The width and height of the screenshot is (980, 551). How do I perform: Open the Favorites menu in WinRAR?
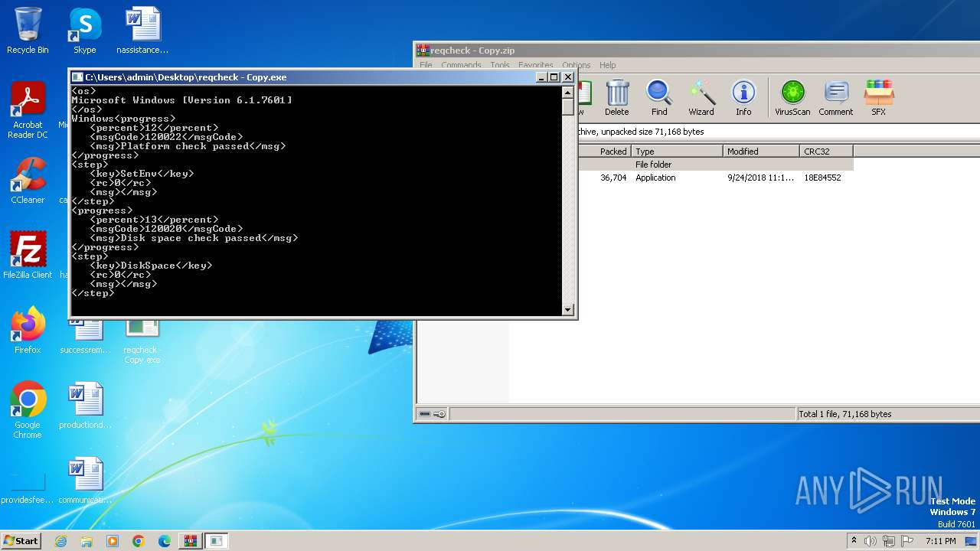pos(536,65)
